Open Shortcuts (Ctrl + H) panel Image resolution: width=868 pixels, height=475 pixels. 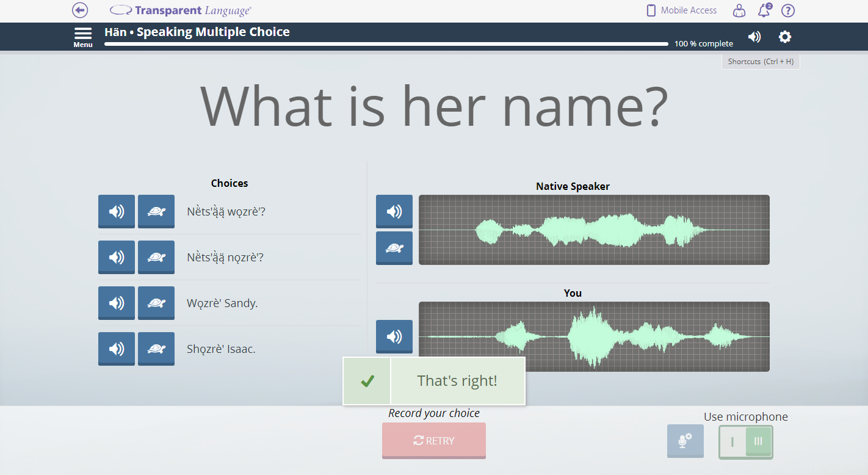click(x=761, y=62)
